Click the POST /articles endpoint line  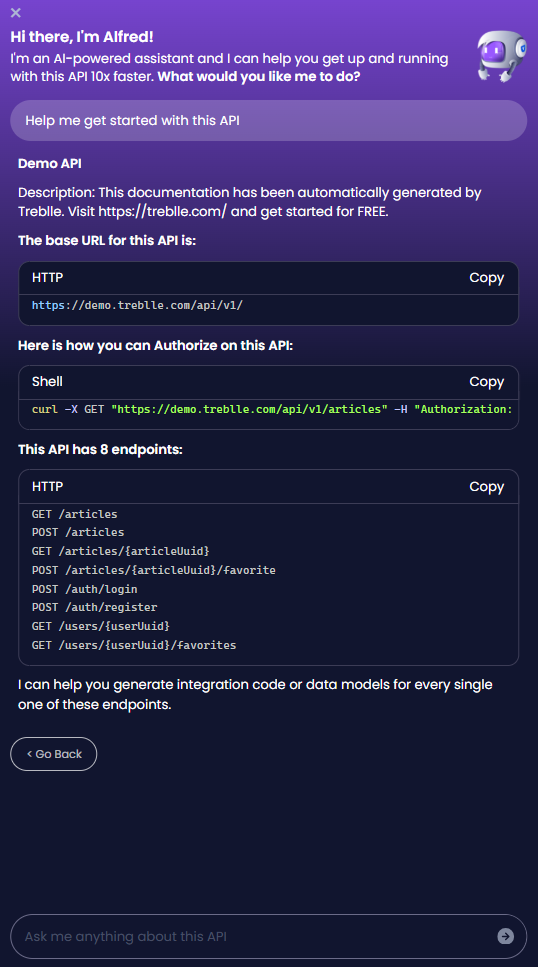[78, 532]
